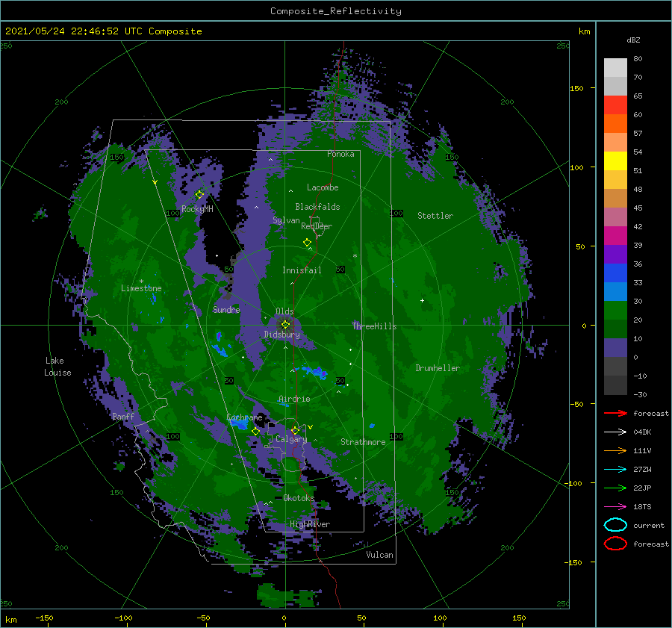Viewport: 672px width, 628px height.
Task: Click the indigo swatch between 10 and 0
Action: point(615,348)
